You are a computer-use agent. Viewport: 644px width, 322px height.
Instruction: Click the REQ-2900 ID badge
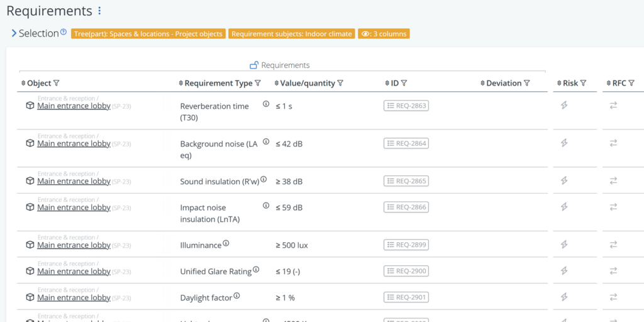tap(406, 271)
